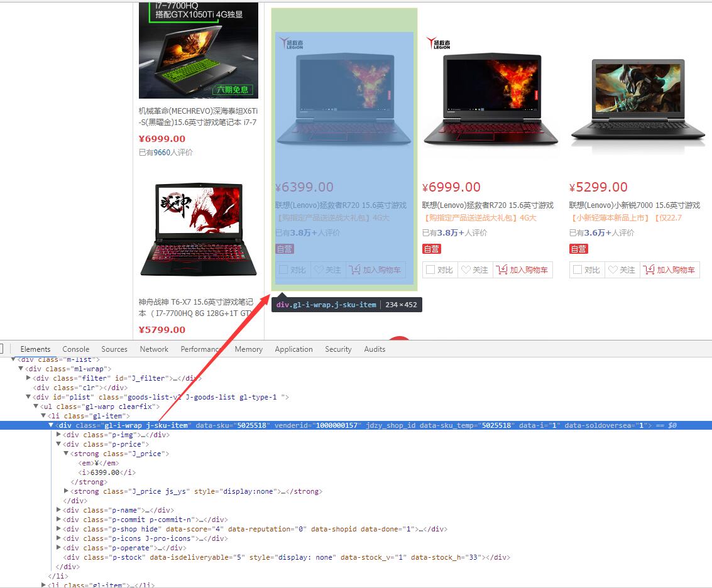Open the Elements tab in DevTools
This screenshot has width=712, height=588.
point(35,349)
